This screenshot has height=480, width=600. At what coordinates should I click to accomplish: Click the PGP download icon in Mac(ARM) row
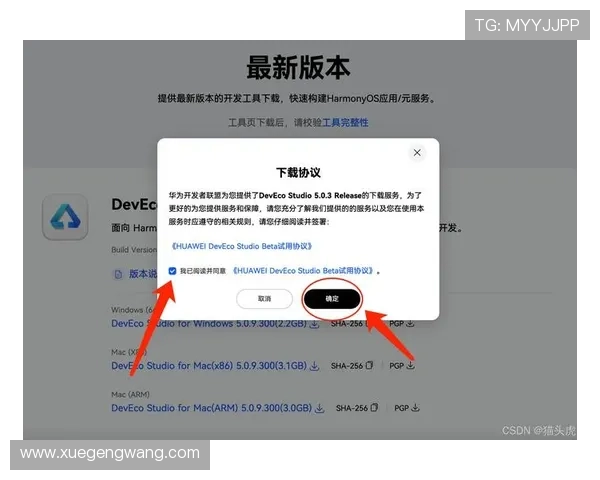click(x=416, y=407)
